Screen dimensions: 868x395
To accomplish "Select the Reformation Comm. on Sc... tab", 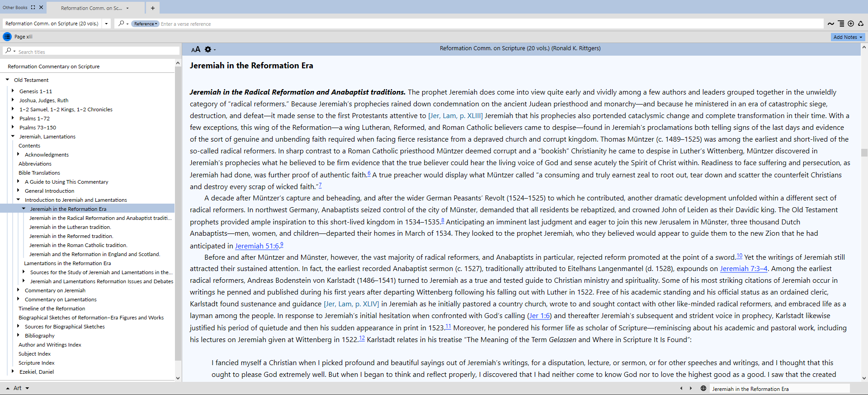I will click(x=92, y=8).
